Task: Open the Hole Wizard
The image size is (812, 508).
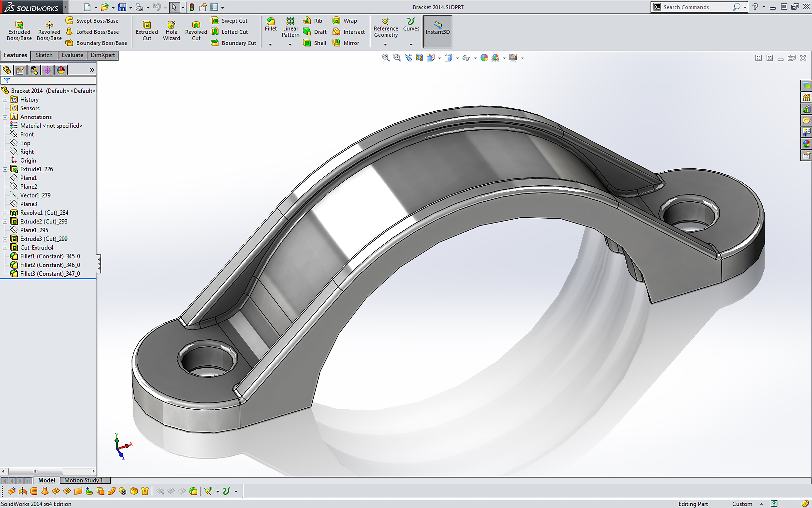Action: pos(171,31)
